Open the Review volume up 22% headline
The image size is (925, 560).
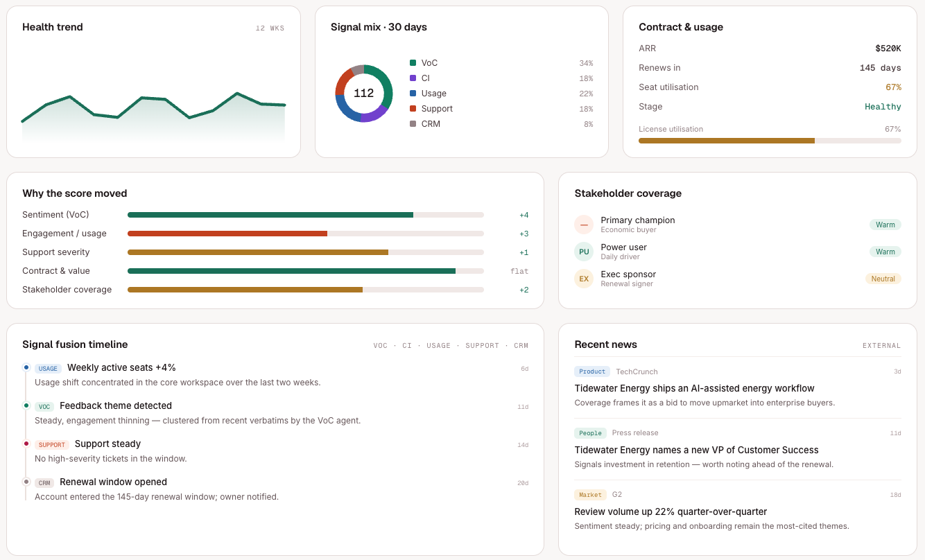(671, 512)
